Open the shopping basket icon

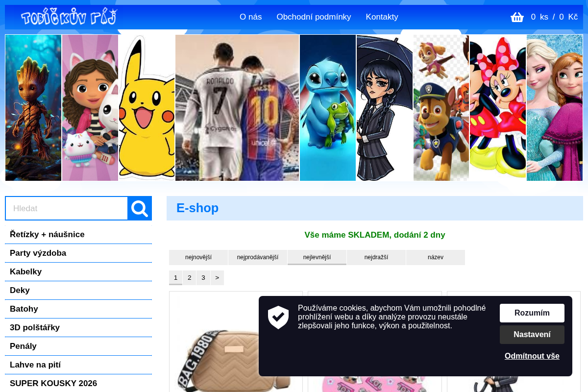[x=517, y=17]
